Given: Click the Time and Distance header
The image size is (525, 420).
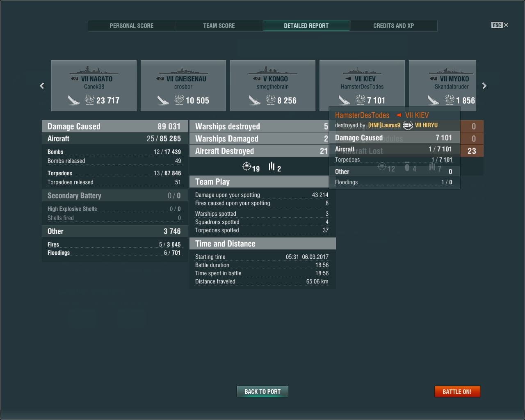Looking at the screenshot, I should 262,244.
